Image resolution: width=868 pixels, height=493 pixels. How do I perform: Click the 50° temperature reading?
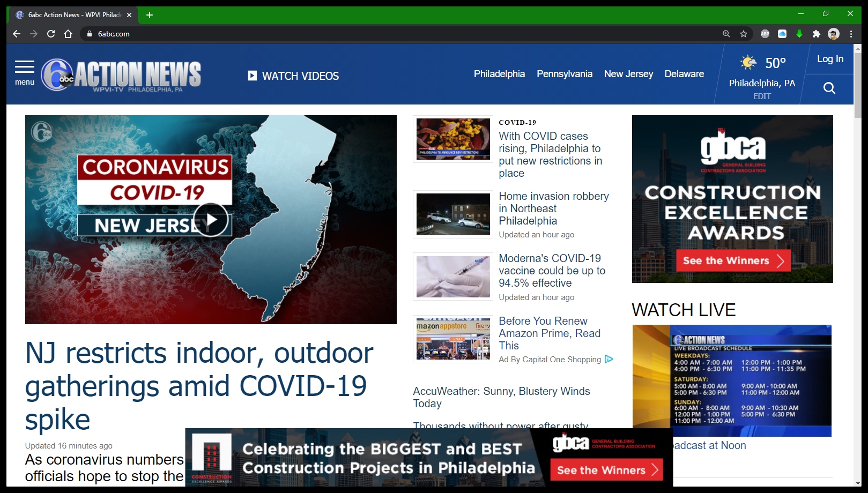(x=775, y=63)
